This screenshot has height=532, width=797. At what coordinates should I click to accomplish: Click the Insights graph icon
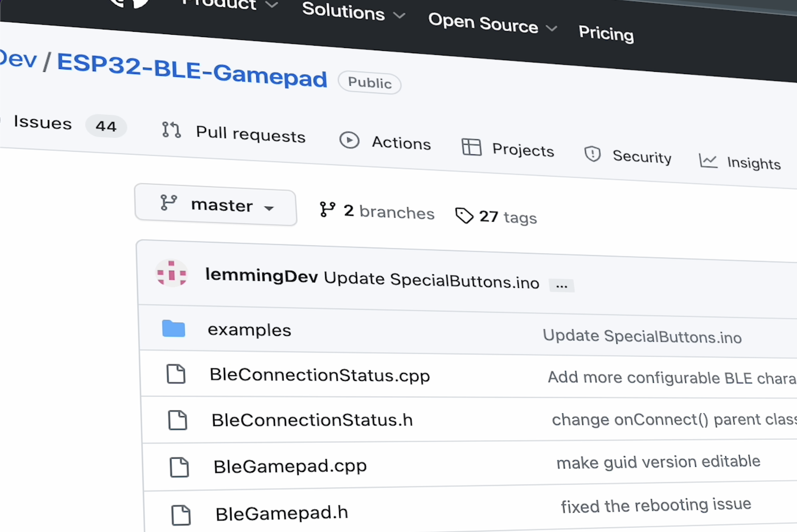pos(708,161)
